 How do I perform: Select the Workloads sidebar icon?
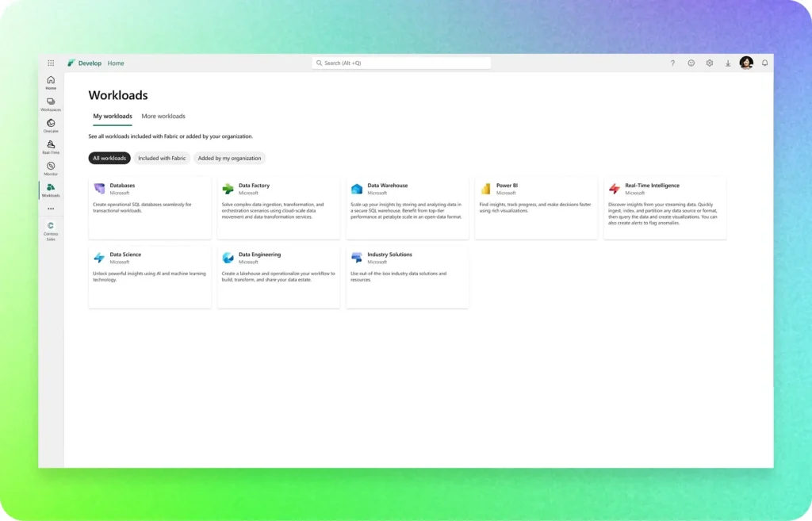pos(51,190)
